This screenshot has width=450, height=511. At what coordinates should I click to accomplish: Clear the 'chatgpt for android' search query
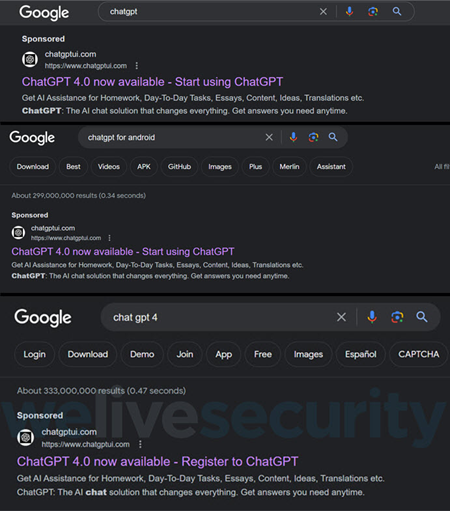(269, 137)
